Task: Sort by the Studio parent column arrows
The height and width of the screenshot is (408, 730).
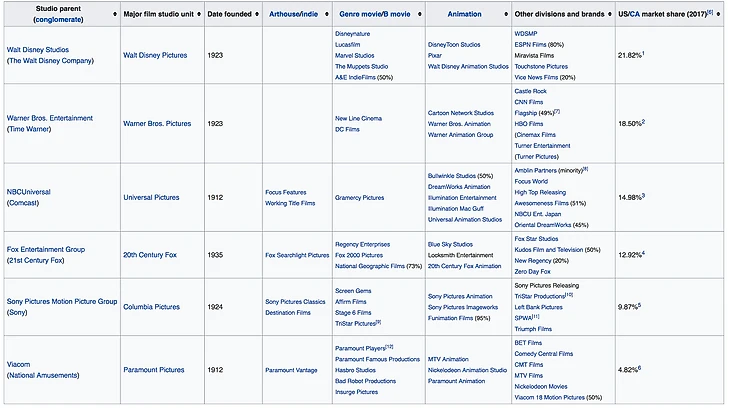Action: pos(115,14)
